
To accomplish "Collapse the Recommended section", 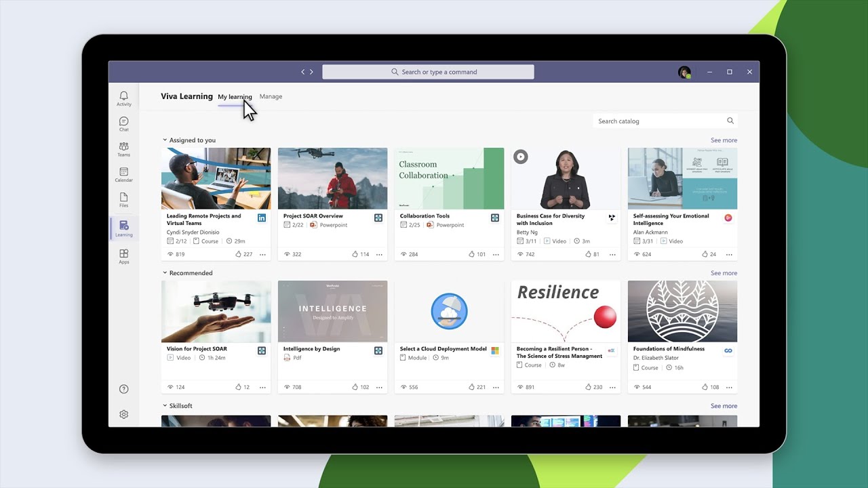I will [163, 272].
